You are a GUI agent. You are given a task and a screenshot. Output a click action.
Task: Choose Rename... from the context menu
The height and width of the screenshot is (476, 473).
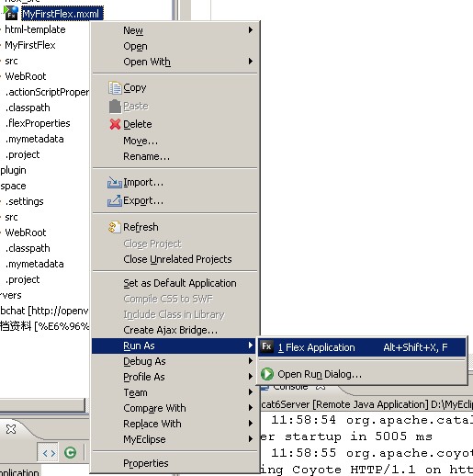tap(175, 156)
